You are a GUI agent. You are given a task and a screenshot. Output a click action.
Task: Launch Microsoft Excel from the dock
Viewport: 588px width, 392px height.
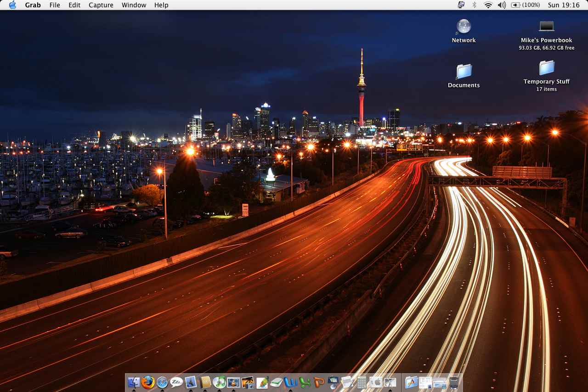tap(305, 382)
